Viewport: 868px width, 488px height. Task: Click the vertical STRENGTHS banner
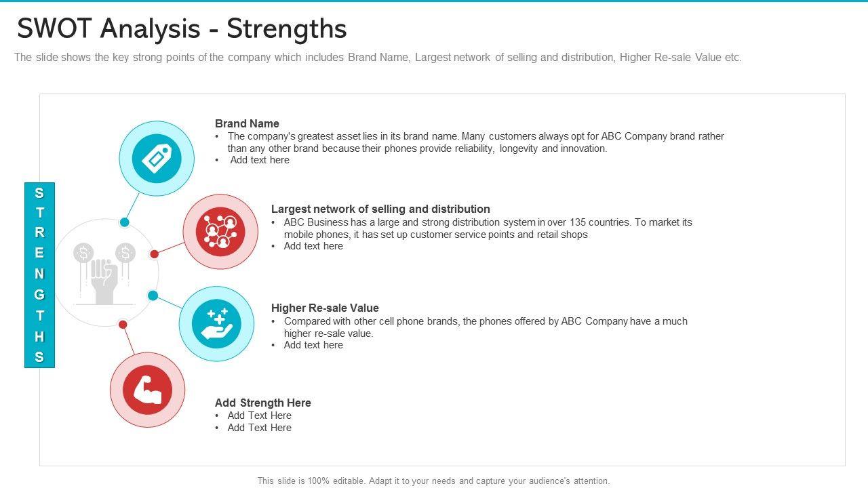pos(39,274)
